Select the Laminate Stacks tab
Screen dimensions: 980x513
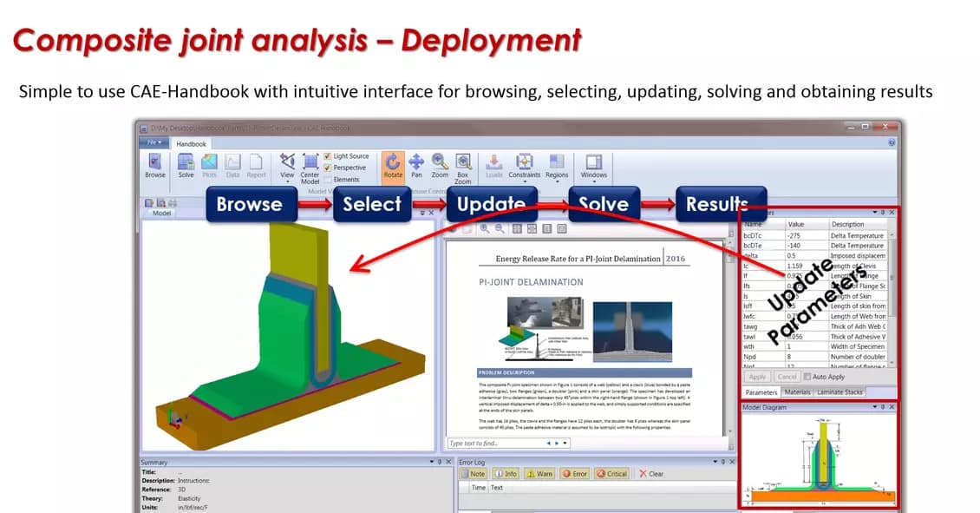[840, 391]
